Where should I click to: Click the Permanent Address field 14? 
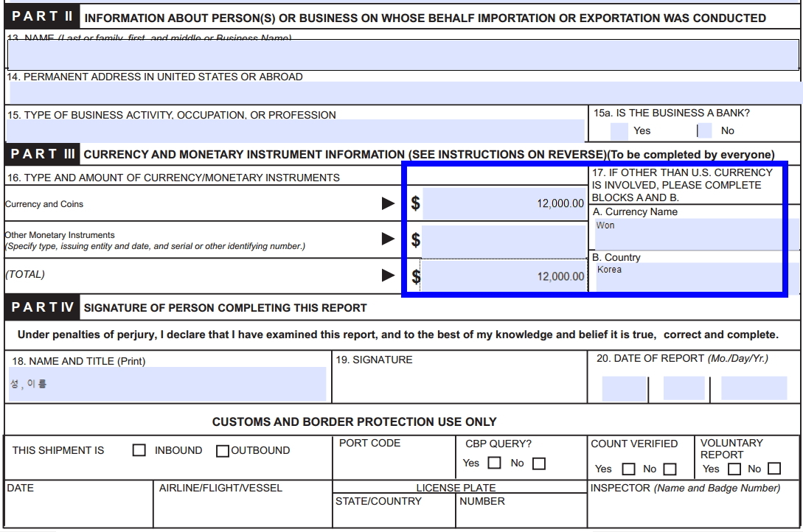click(x=406, y=93)
